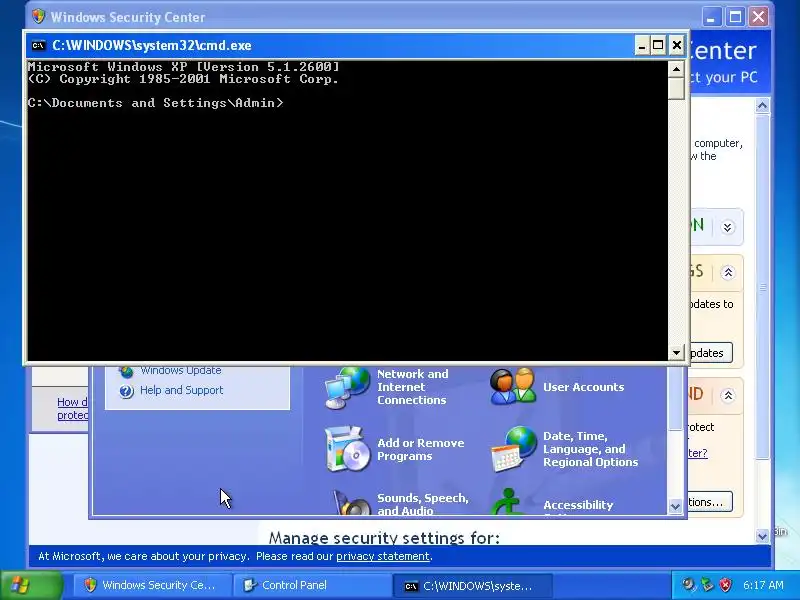Minimize the Windows Security Center window
The height and width of the screenshot is (600, 800).
pyautogui.click(x=711, y=17)
